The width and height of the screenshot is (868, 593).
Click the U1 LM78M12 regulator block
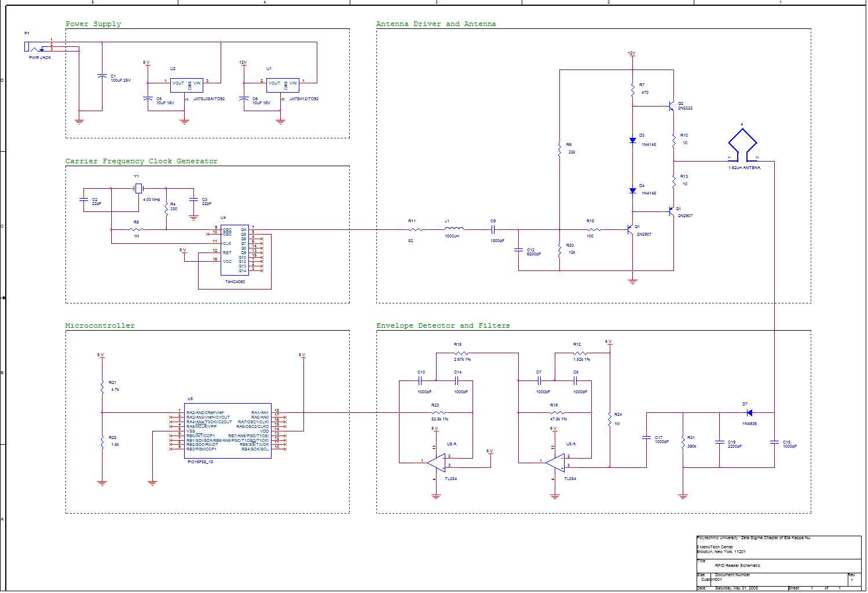click(283, 85)
